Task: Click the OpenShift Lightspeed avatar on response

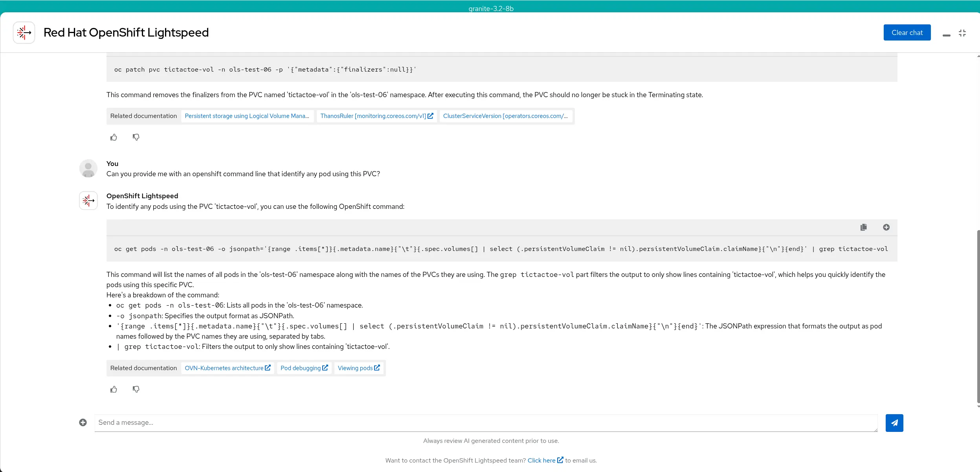Action: [88, 201]
